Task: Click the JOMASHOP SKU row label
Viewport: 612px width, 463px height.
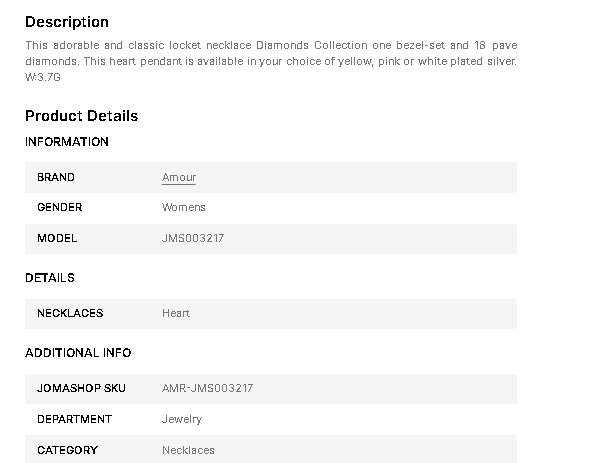Action: point(81,388)
